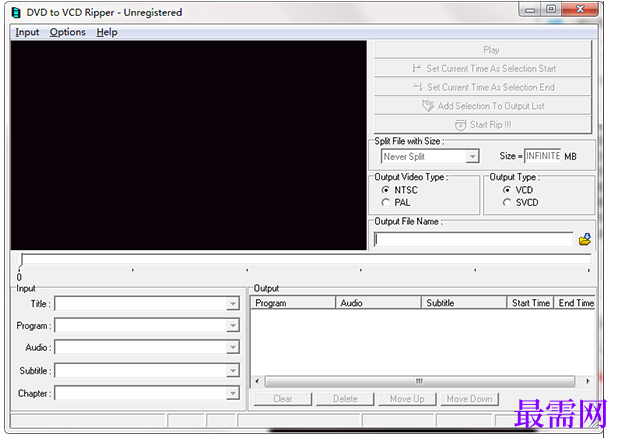626x445 pixels.
Task: Maximize the DVD to VCD Ripper window
Action: [551, 9]
